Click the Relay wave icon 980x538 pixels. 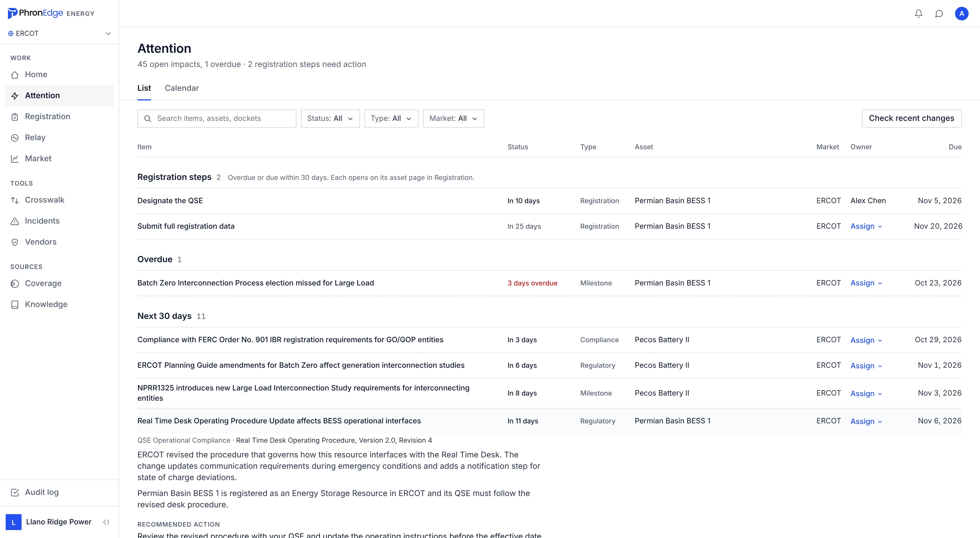coord(15,138)
